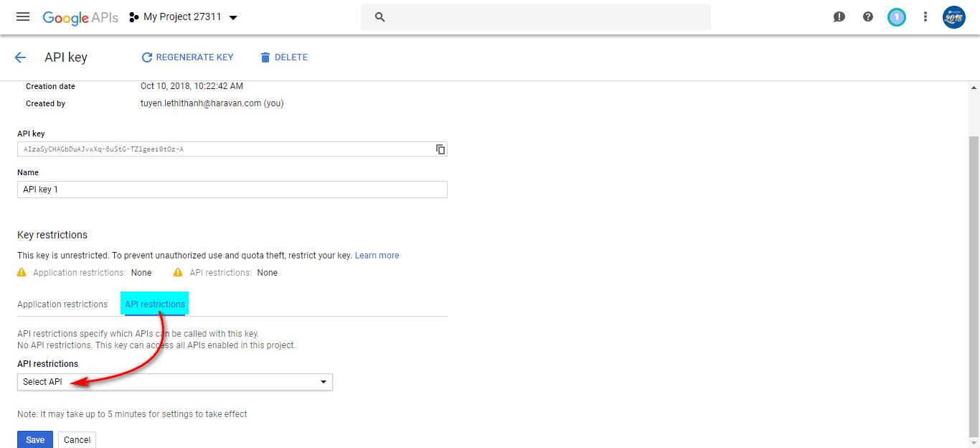Open the help question mark icon
980x448 pixels.
pos(868,17)
